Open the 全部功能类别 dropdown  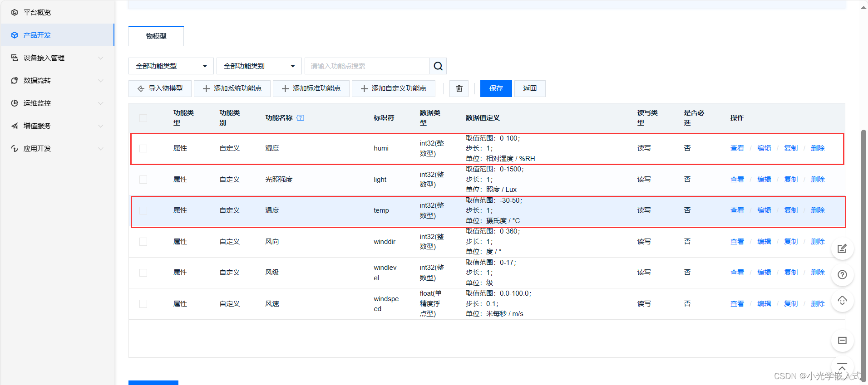click(x=259, y=66)
